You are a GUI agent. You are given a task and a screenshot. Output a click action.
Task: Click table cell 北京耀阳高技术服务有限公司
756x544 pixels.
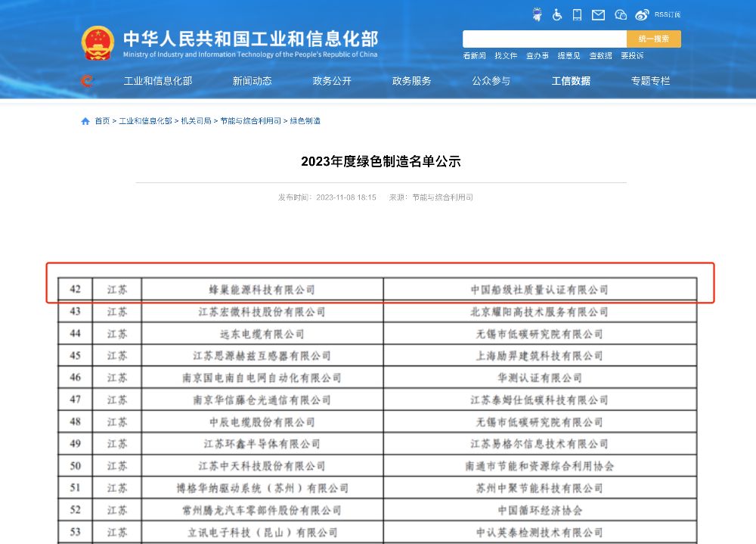pyautogui.click(x=540, y=312)
